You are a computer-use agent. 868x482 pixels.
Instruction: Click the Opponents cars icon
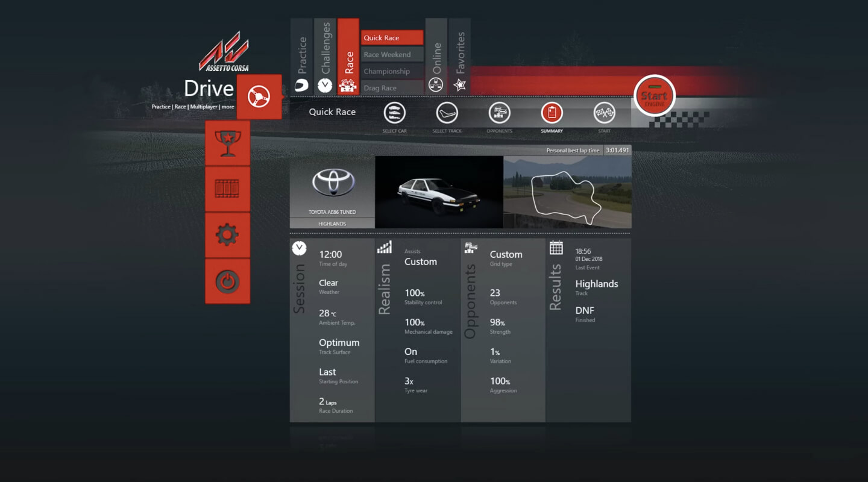point(471,247)
